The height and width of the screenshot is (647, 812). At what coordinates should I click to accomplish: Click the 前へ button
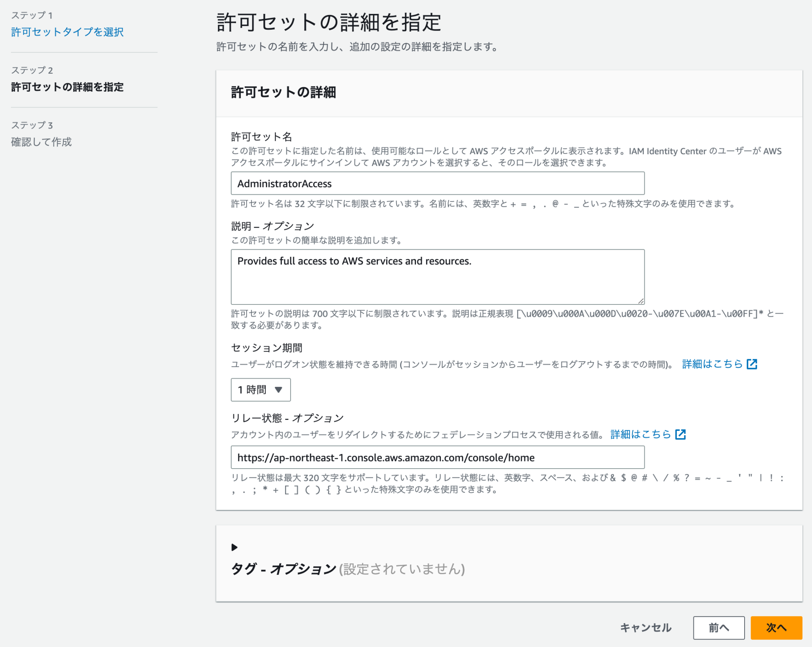coord(718,628)
